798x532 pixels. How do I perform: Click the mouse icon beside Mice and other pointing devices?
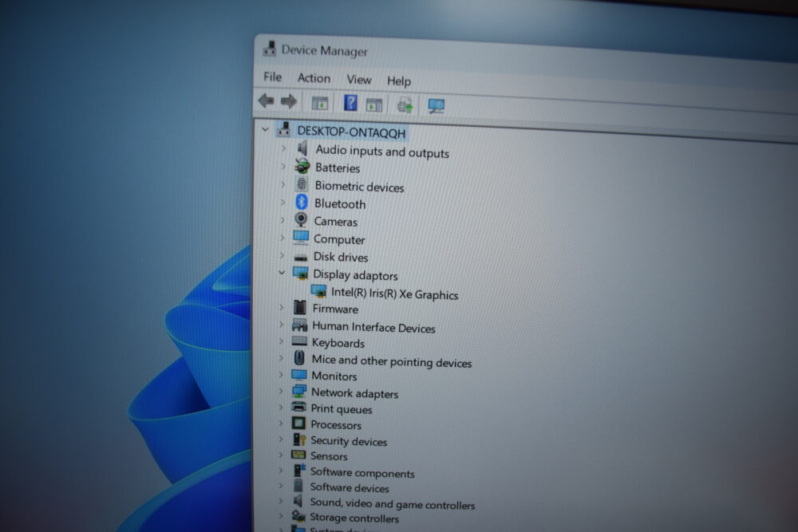299,358
